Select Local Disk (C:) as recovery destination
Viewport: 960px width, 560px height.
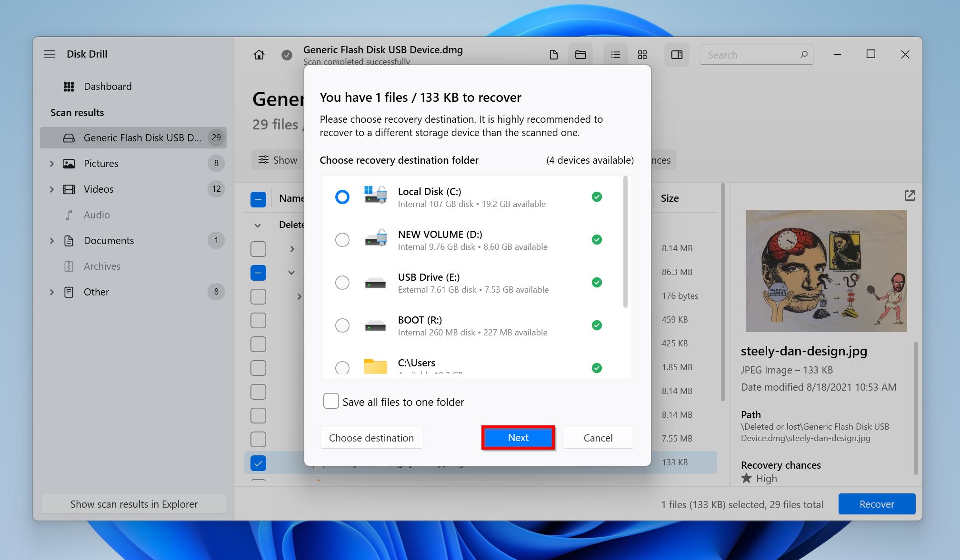(x=343, y=196)
